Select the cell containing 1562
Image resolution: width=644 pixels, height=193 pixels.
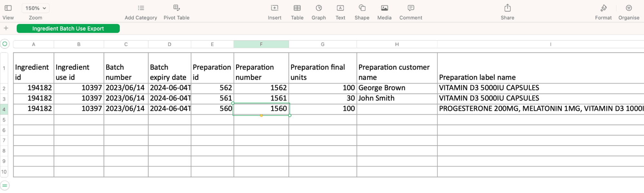click(261, 88)
